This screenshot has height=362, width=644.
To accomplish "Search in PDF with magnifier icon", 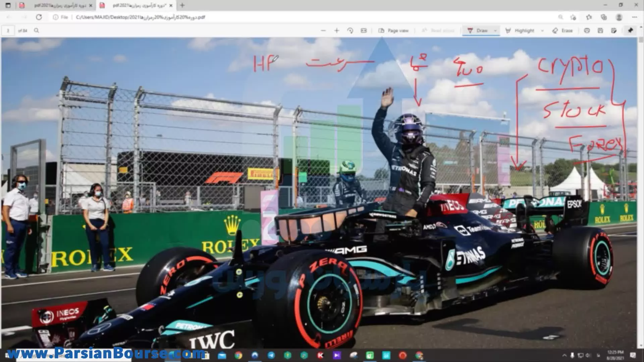I will pos(37,31).
